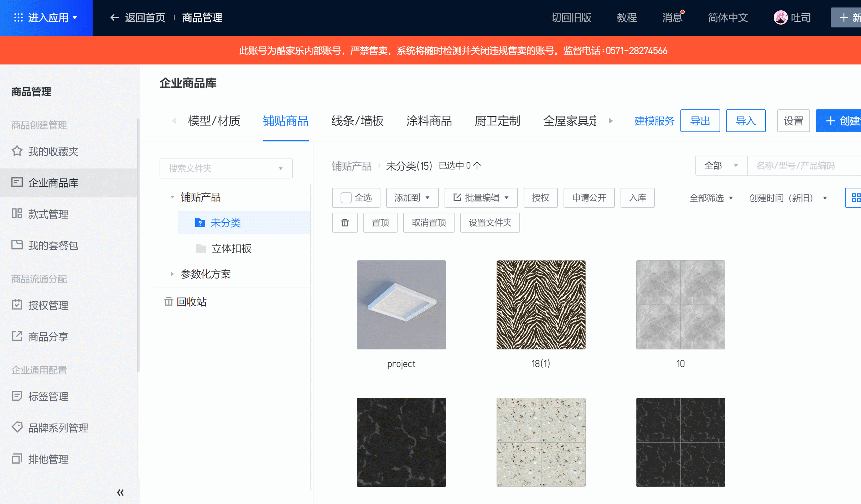
Task: Open the 建模服务 link
Action: pyautogui.click(x=654, y=121)
